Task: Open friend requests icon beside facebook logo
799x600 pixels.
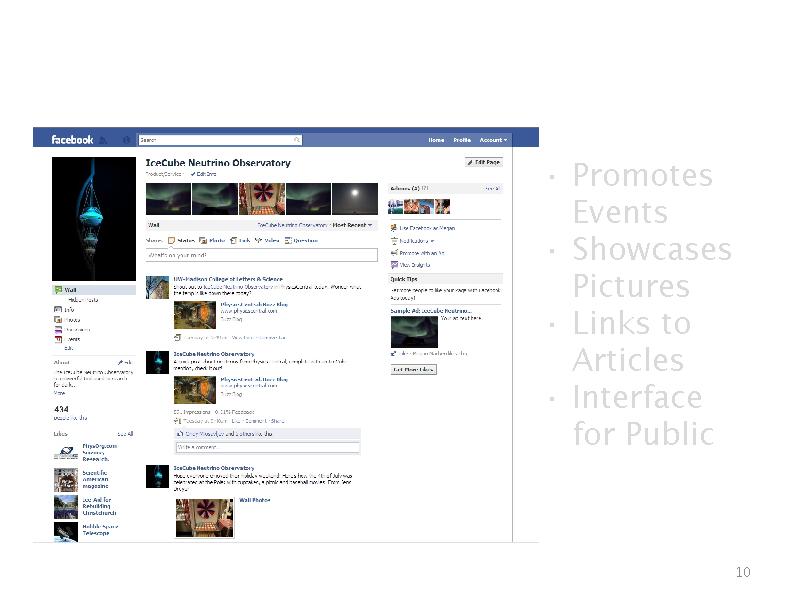Action: (103, 140)
